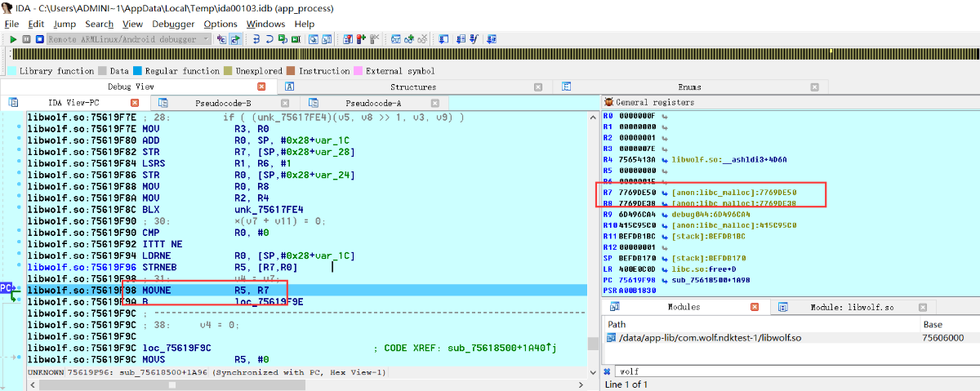Click the blue Terminate process stop icon
The height and width of the screenshot is (391, 980).
[39, 39]
